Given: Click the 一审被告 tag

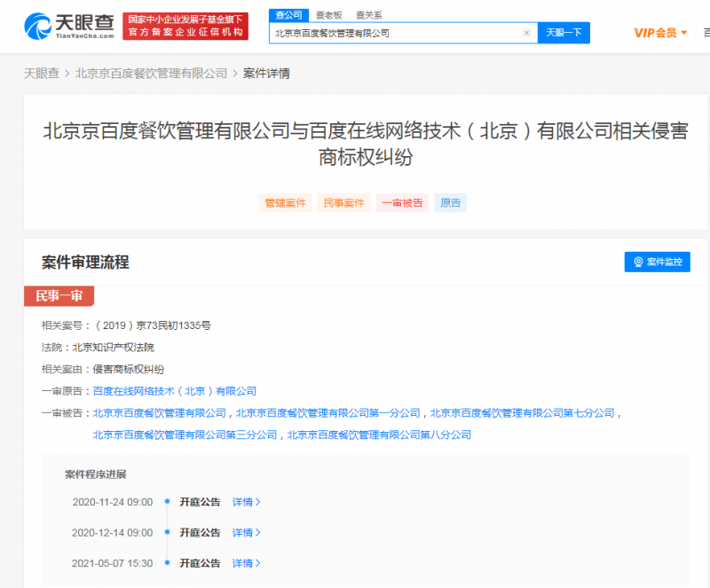Looking at the screenshot, I should pos(402,203).
